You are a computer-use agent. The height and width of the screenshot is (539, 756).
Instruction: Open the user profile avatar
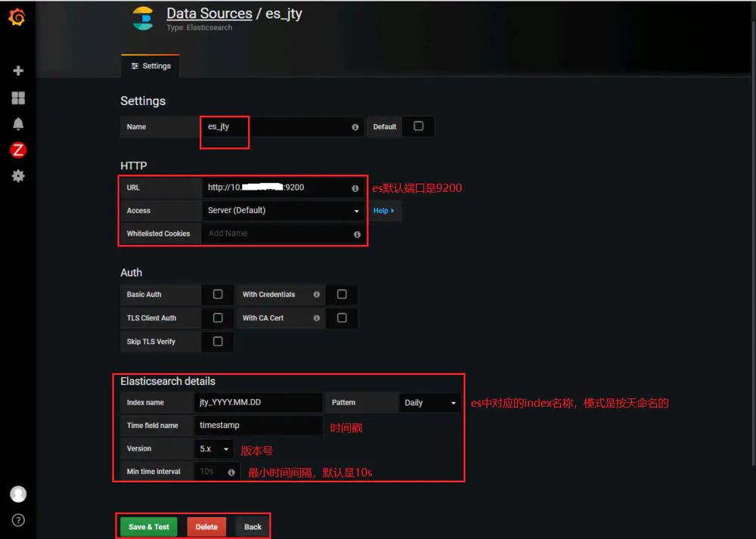(18, 494)
